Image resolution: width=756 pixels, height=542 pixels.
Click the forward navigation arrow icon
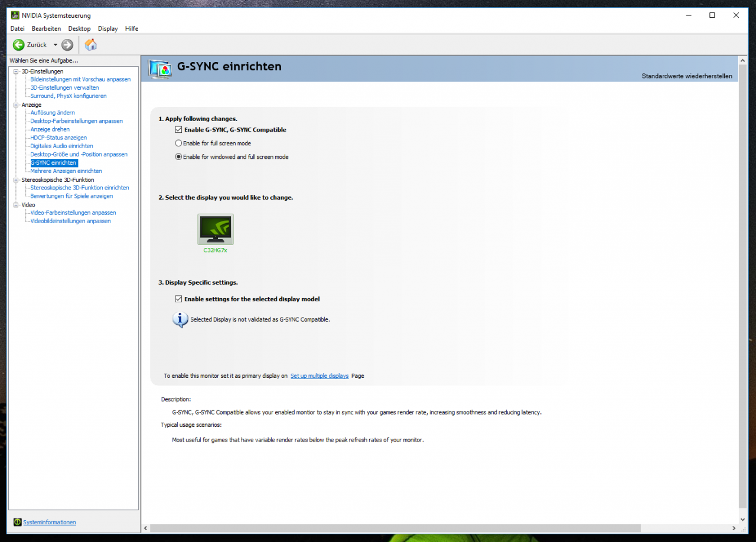tap(67, 45)
